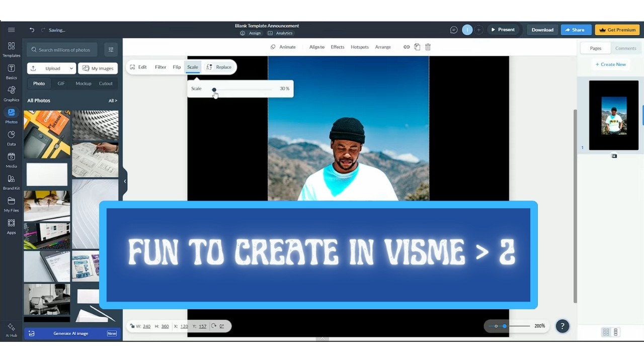The height and width of the screenshot is (362, 644).
Task: Click the Search millions of photos field
Action: click(62, 50)
